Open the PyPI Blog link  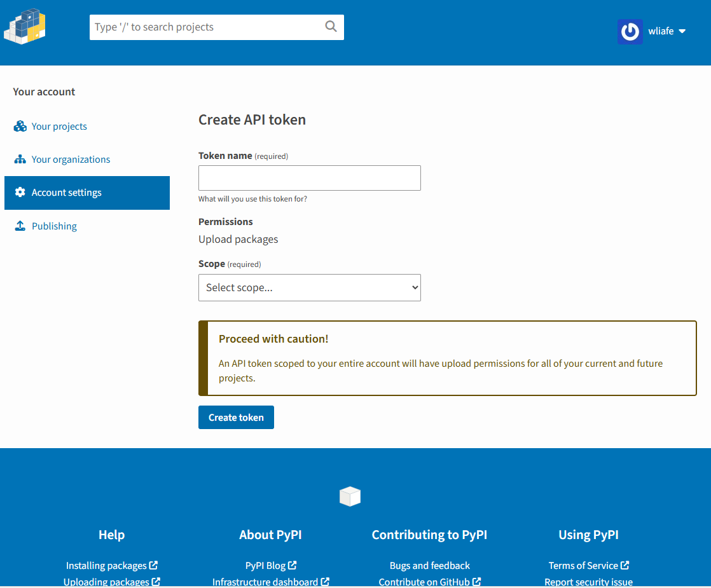(265, 565)
